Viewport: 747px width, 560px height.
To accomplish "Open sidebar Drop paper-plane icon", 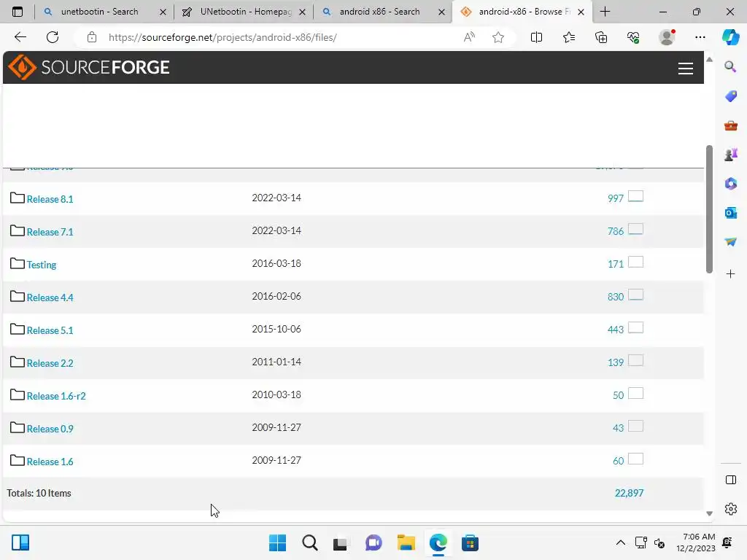I will (x=730, y=242).
